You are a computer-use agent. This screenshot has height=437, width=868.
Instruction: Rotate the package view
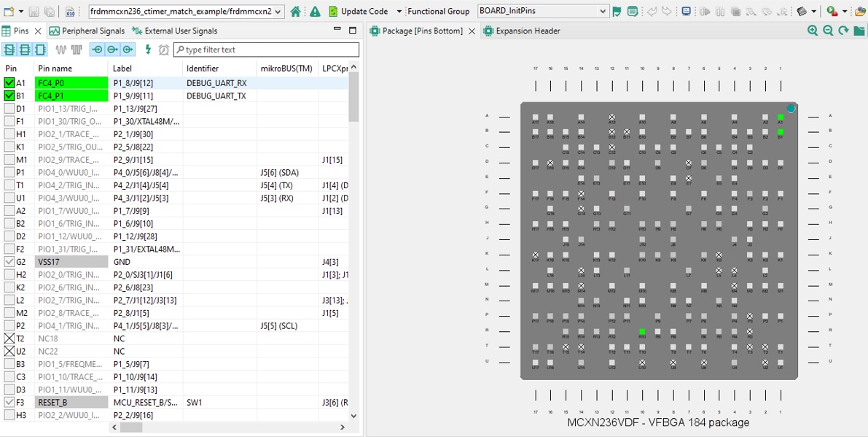point(843,31)
